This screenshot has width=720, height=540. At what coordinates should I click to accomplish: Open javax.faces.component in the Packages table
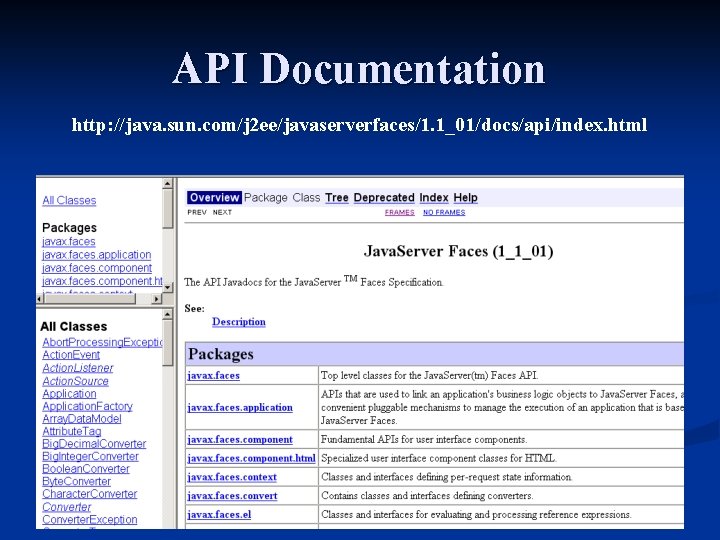[240, 439]
